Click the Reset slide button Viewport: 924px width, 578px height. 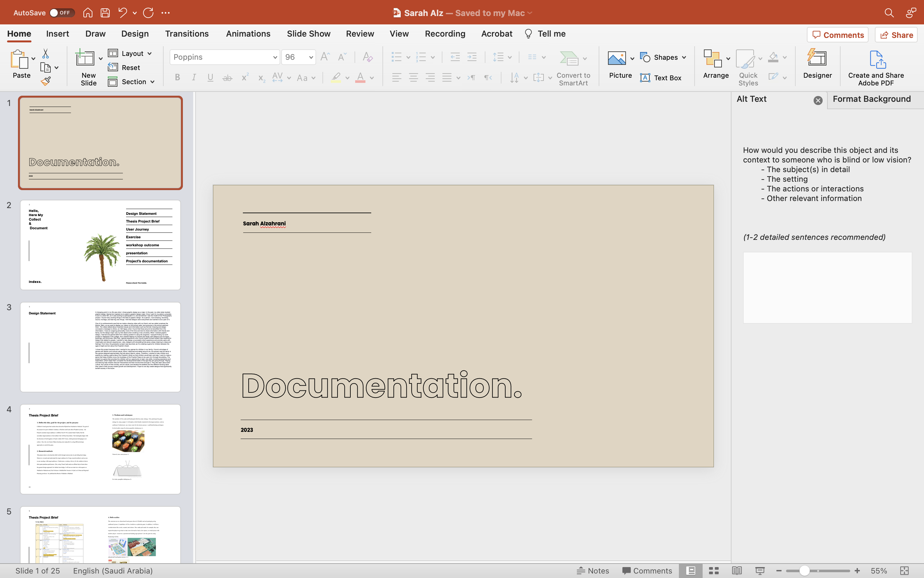[x=124, y=68]
